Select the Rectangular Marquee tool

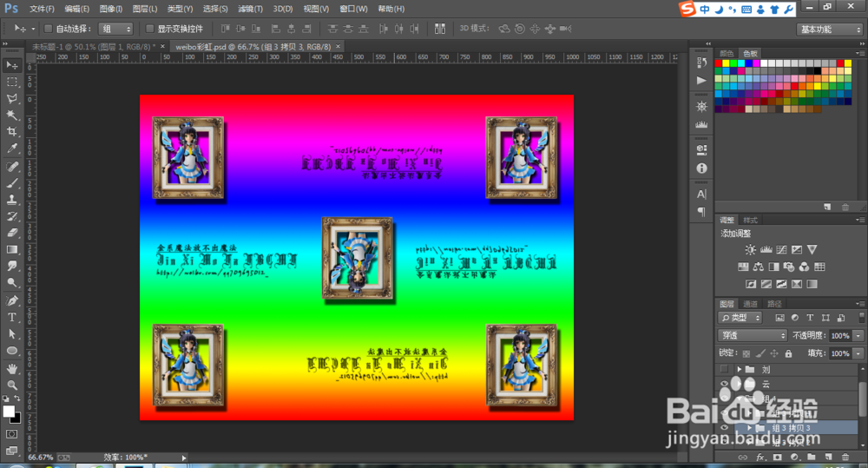tap(11, 82)
